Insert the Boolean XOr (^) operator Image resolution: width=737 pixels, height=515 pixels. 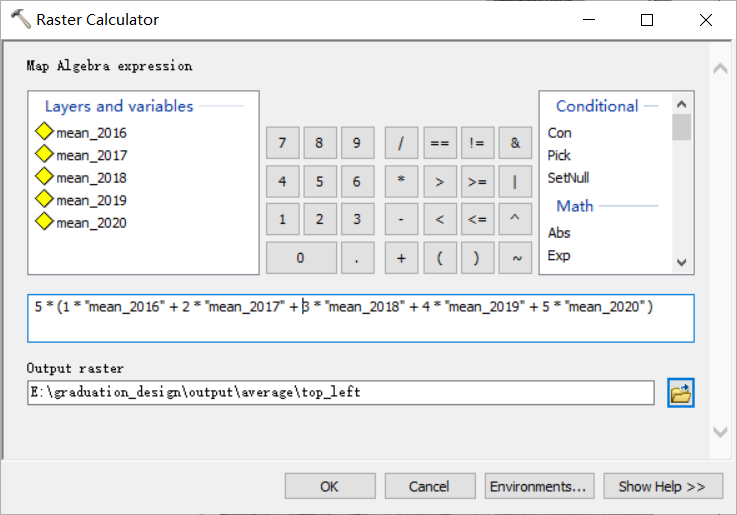tap(515, 219)
